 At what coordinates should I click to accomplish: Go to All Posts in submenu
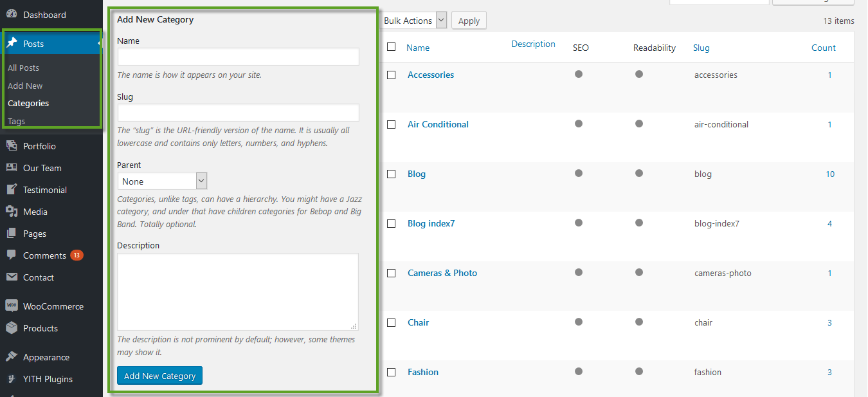(23, 68)
